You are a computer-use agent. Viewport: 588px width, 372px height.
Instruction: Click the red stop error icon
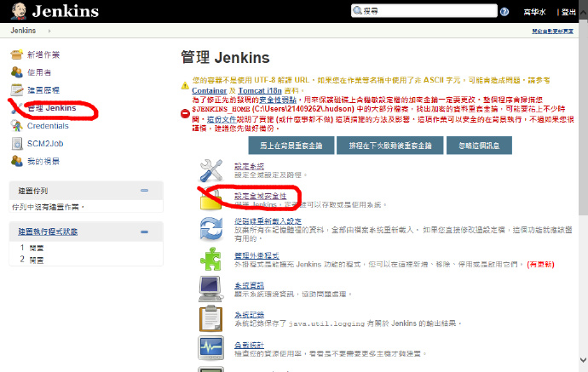click(185, 113)
